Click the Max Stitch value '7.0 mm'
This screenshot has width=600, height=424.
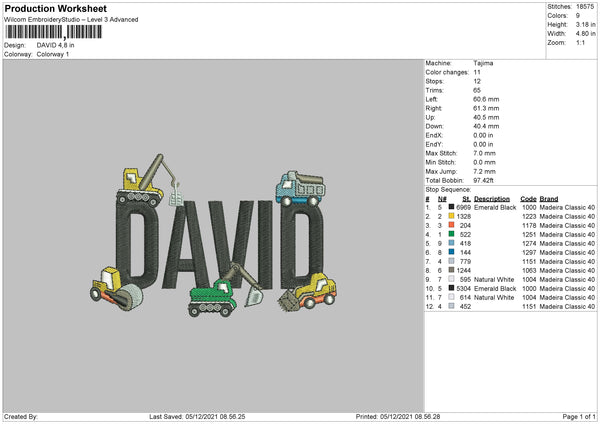click(484, 153)
